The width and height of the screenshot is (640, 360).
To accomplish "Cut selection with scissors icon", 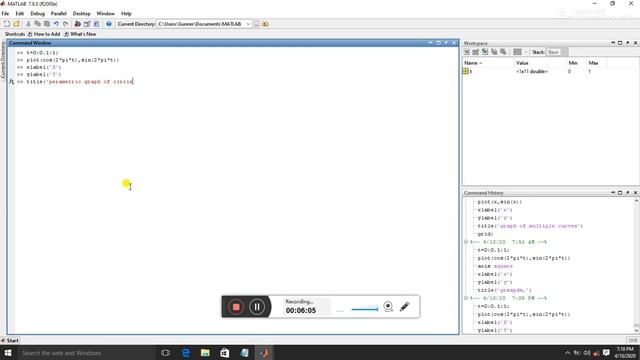I will point(29,24).
